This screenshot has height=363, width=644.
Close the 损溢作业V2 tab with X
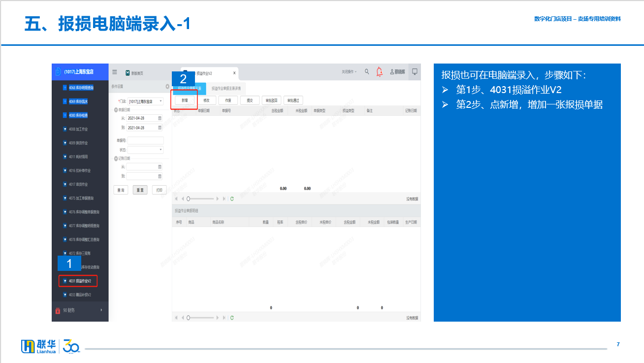(x=234, y=73)
